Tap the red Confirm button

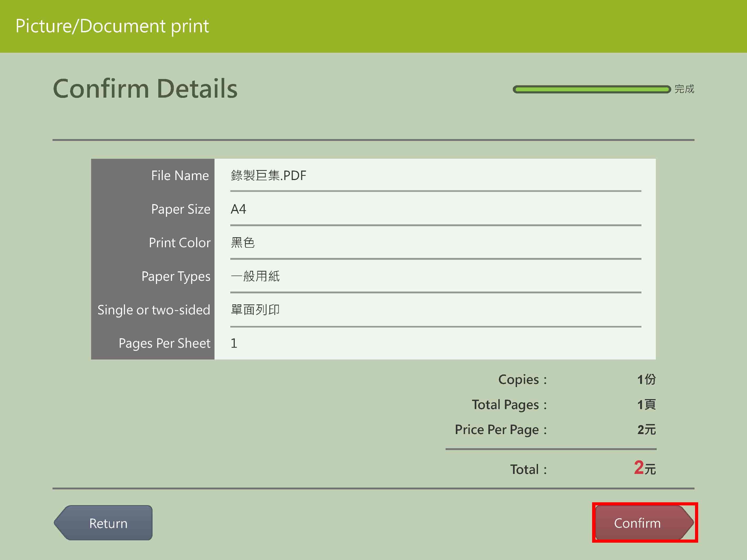click(644, 522)
